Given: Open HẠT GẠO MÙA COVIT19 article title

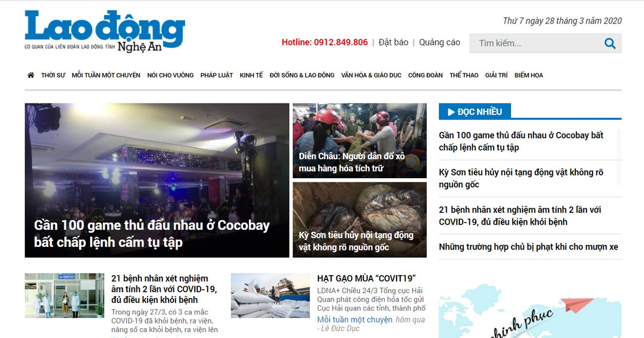Looking at the screenshot, I should [367, 278].
